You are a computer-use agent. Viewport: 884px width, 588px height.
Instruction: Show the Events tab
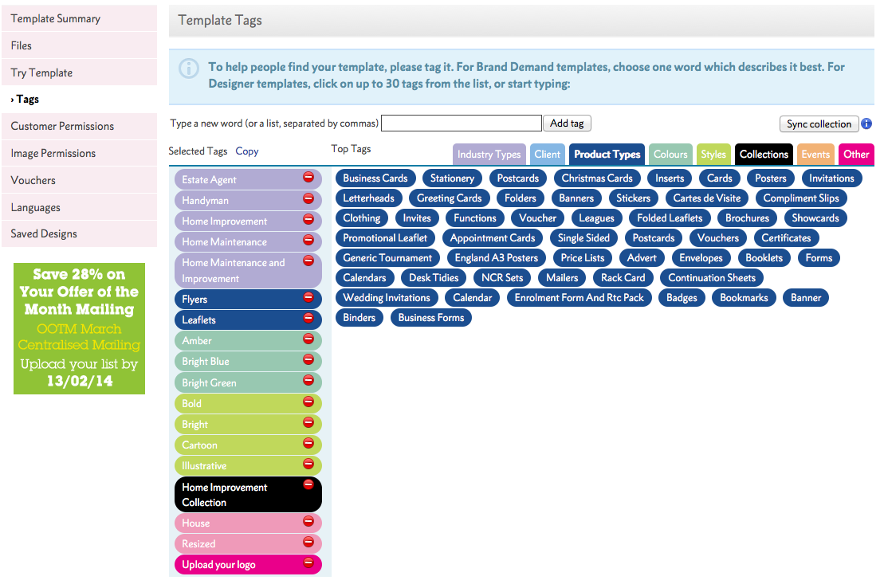tap(815, 155)
